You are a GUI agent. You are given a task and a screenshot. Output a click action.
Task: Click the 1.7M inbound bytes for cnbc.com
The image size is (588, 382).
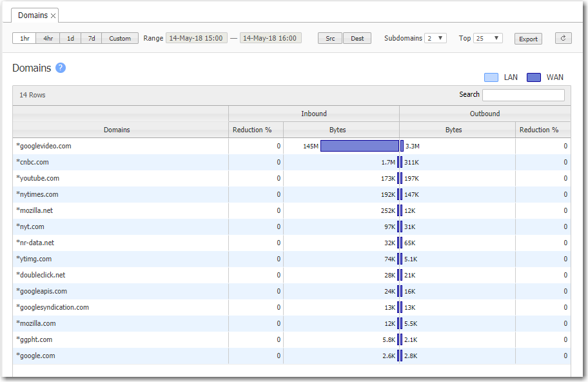tap(388, 163)
